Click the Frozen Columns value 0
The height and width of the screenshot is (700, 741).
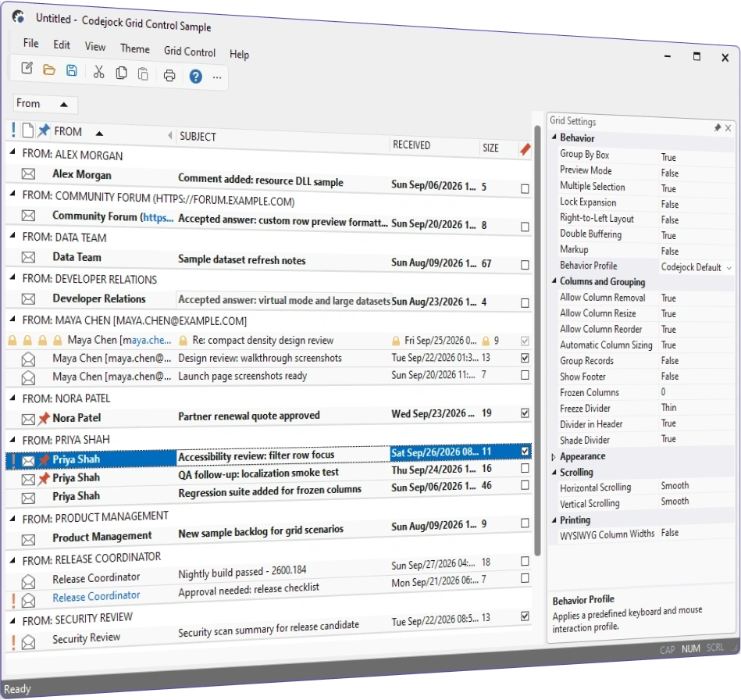663,391
